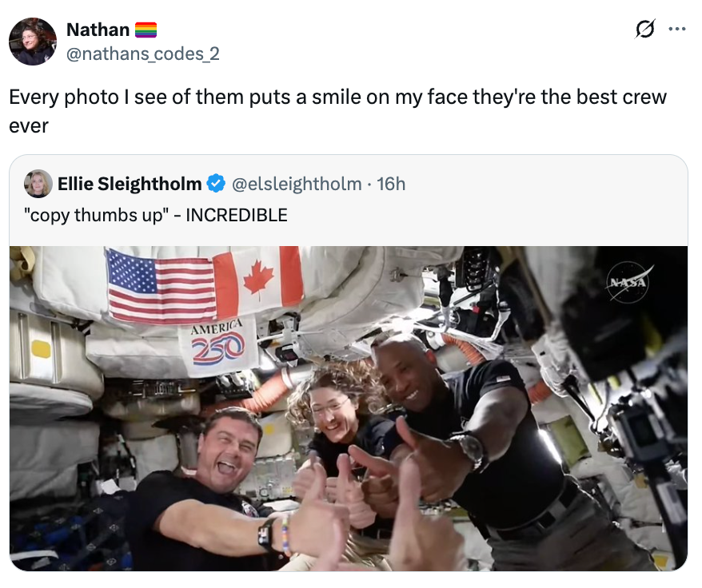Click Ellie Sleightholm's profile avatar

pos(39,183)
